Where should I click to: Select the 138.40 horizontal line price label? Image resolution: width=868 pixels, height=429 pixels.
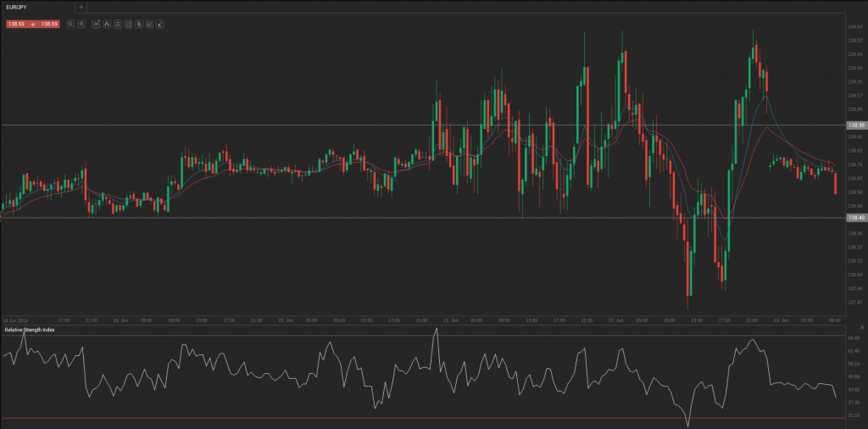coord(855,217)
